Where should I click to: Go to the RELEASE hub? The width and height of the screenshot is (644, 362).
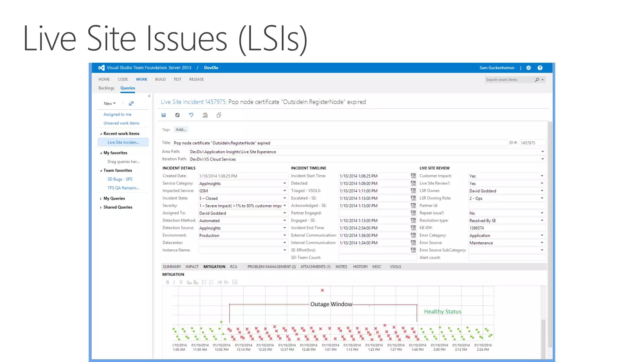(x=197, y=79)
